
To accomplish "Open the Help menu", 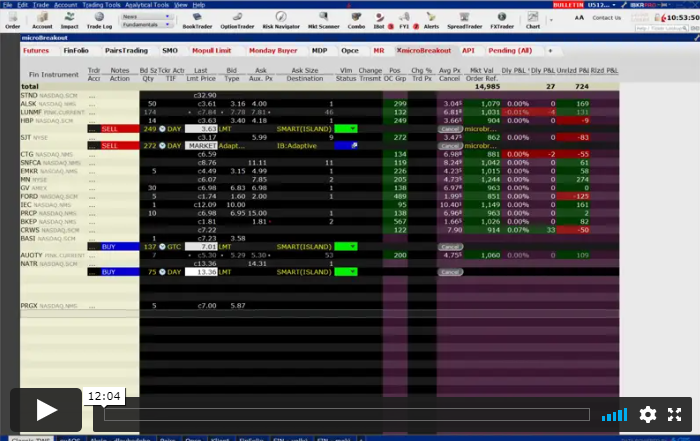I will click(199, 5).
